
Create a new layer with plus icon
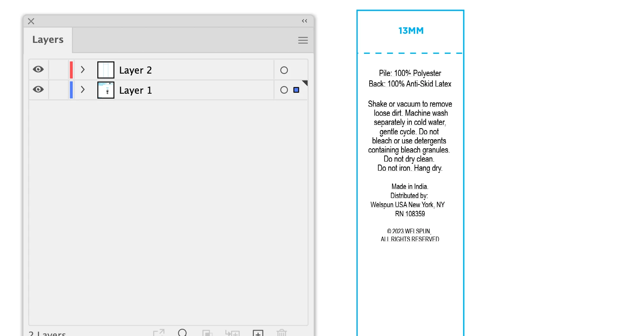coord(258,333)
